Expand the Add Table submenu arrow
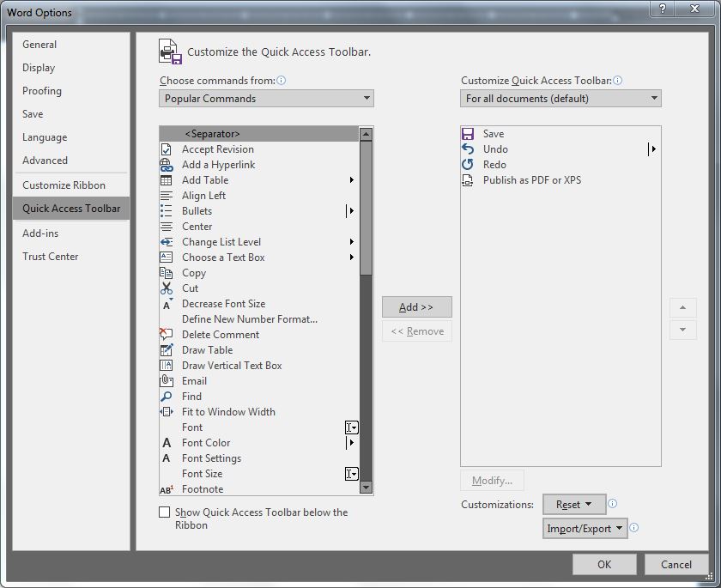This screenshot has width=721, height=588. 352,180
